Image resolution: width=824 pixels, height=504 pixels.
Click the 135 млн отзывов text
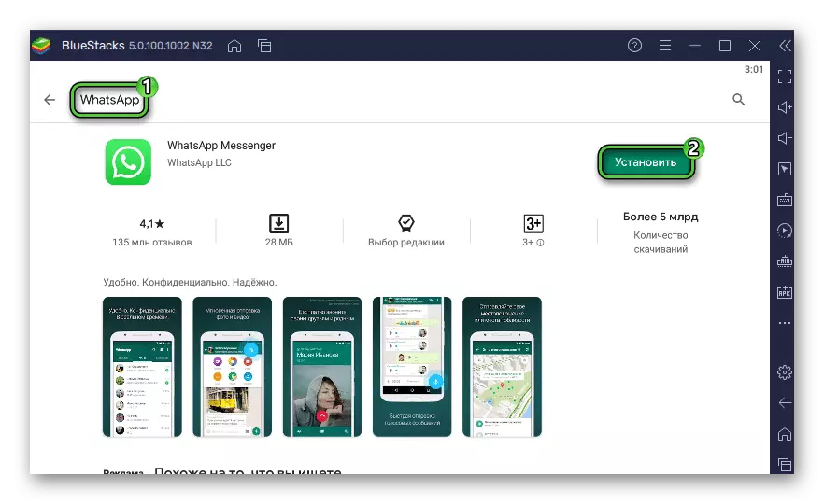(152, 242)
